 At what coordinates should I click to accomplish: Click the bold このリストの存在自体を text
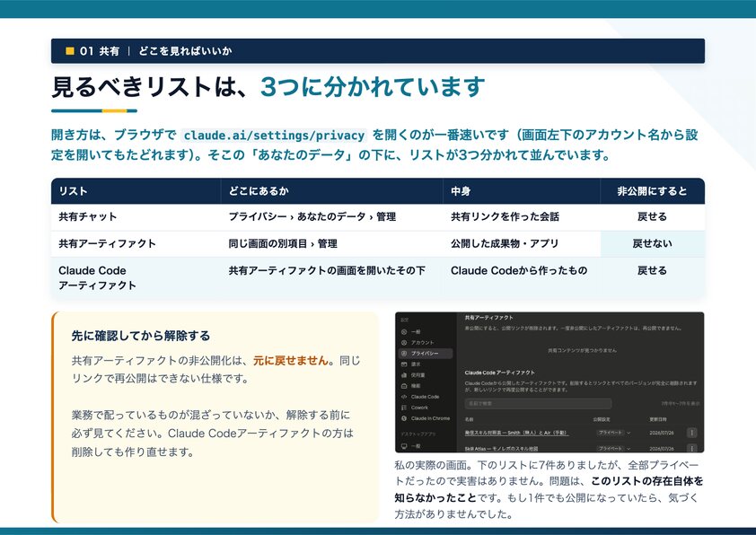647,481
